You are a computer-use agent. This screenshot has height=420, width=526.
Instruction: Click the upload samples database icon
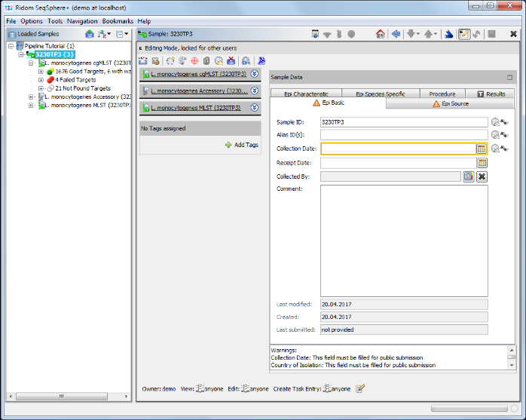(x=90, y=34)
